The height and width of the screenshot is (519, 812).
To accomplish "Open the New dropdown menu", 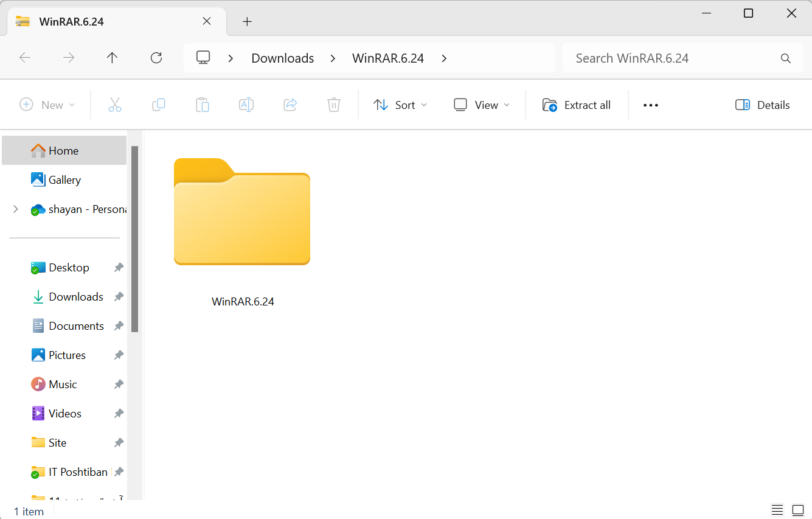I will coord(47,105).
